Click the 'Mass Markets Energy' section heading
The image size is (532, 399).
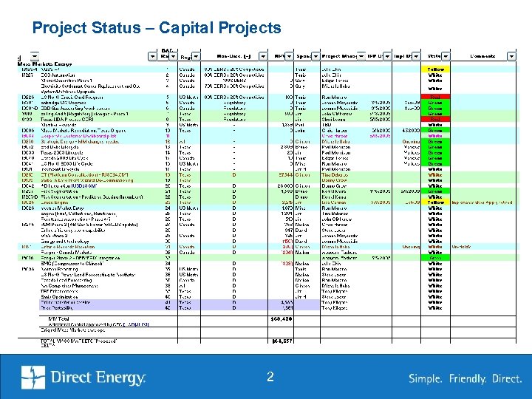pyautogui.click(x=44, y=64)
